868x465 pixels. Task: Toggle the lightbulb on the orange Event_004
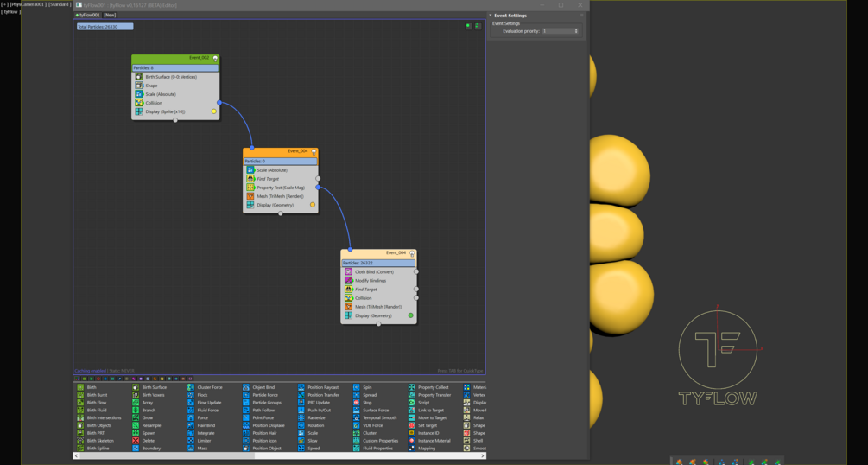[x=314, y=151]
